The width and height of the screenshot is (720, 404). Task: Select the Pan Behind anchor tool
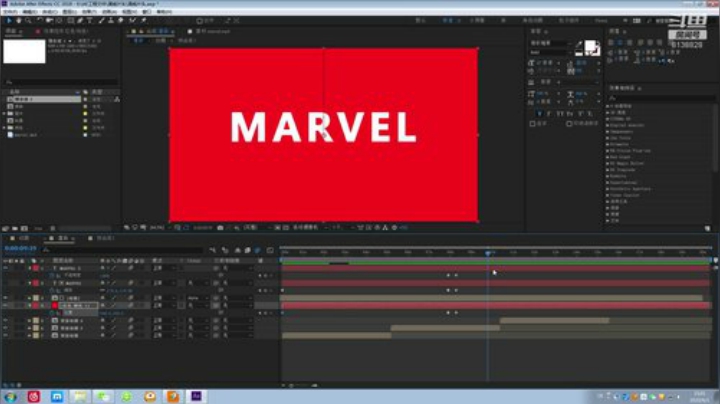coord(59,21)
